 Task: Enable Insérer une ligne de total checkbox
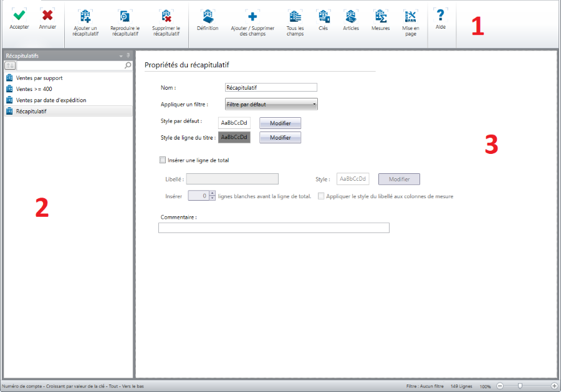pos(163,160)
